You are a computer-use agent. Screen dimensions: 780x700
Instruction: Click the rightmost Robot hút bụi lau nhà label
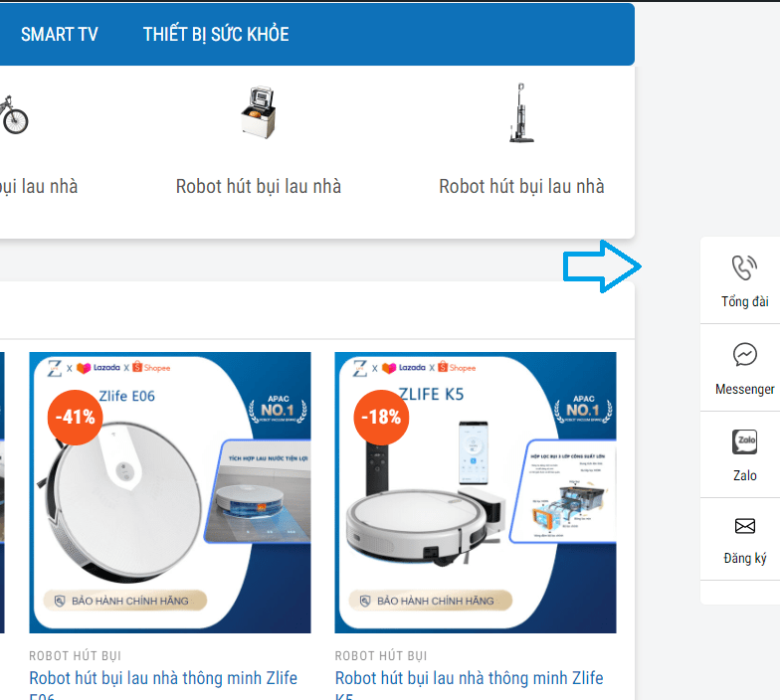click(x=521, y=187)
